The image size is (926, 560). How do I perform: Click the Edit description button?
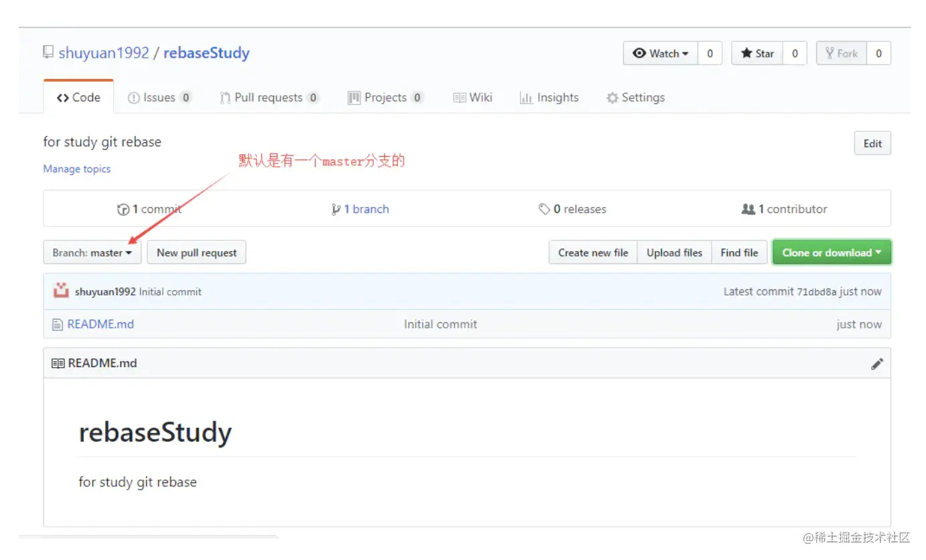872,143
